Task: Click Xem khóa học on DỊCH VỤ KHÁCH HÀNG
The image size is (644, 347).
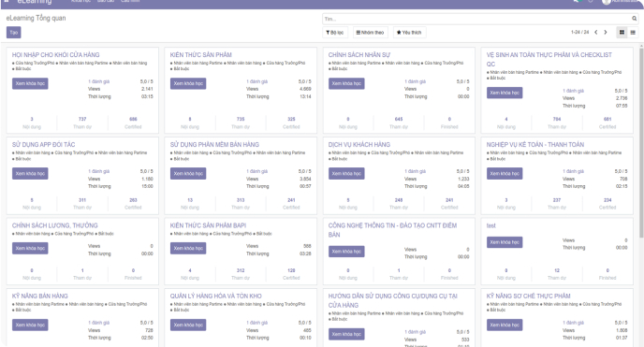Action: click(x=346, y=174)
